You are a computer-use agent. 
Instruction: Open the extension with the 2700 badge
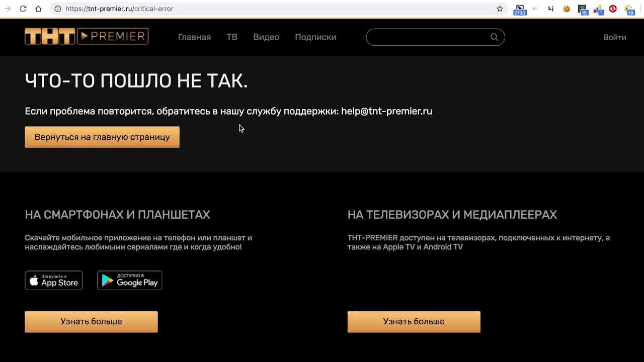[x=520, y=9]
